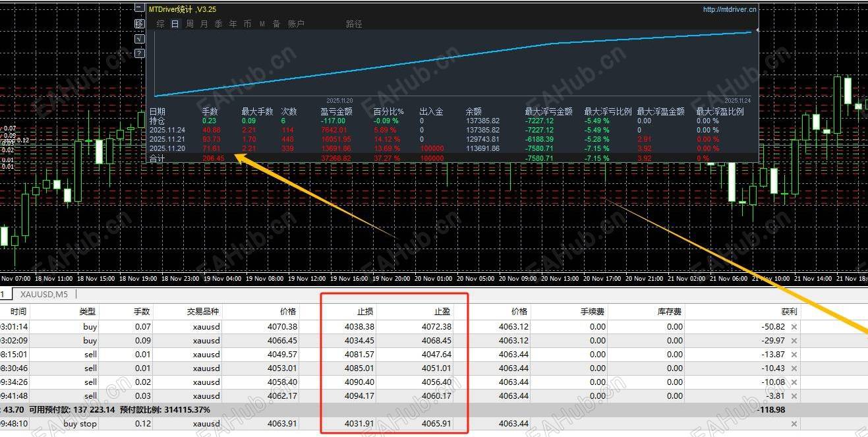Click the 移 move-panel icon

139,24
